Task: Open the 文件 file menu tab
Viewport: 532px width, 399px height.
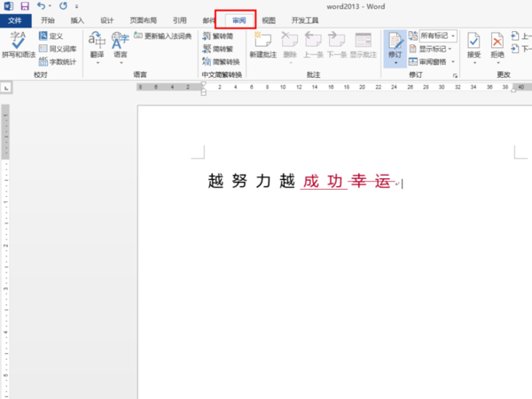Action: click(15, 20)
